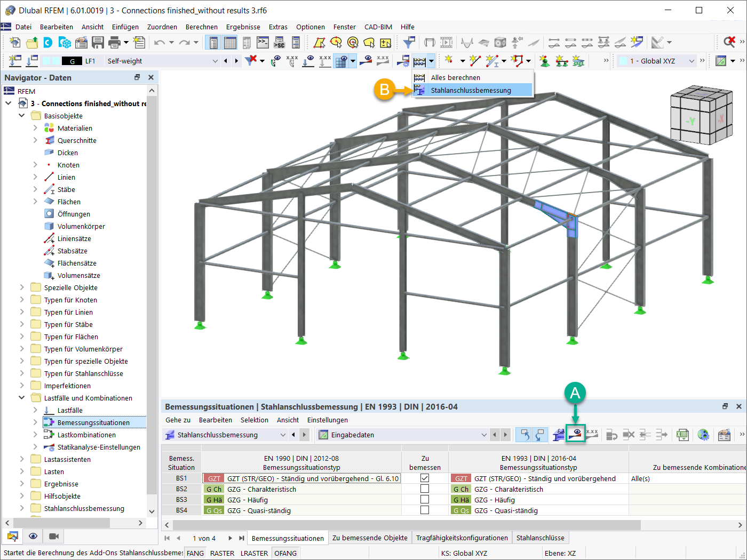Open file using the yellow folder icon
Screen dimensions: 747x560
pyautogui.click(x=32, y=43)
